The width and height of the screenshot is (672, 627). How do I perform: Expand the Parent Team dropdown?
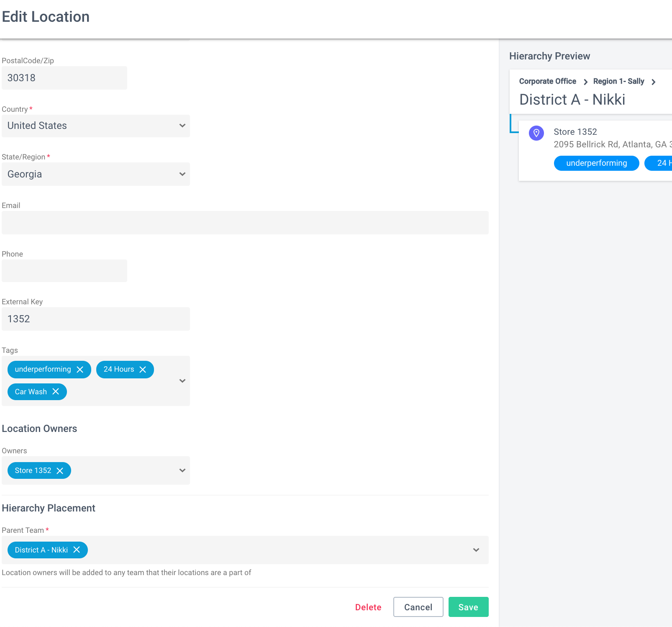pyautogui.click(x=476, y=550)
